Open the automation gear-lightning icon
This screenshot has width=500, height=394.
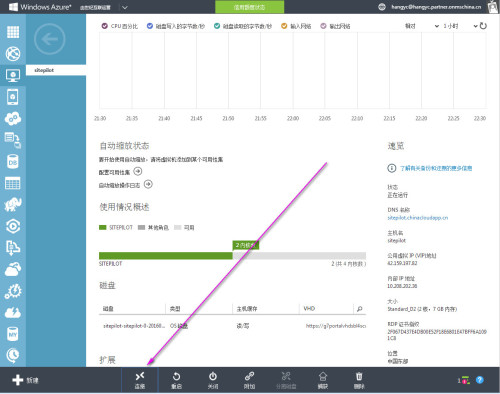13,291
